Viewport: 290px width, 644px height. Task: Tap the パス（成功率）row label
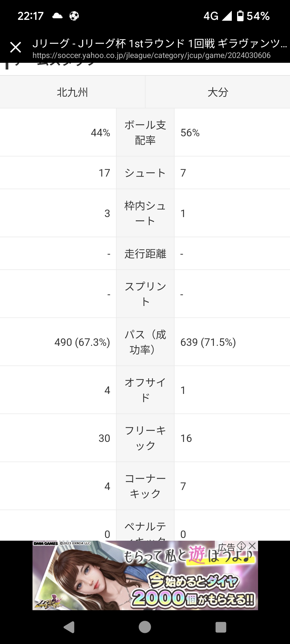pyautogui.click(x=145, y=342)
